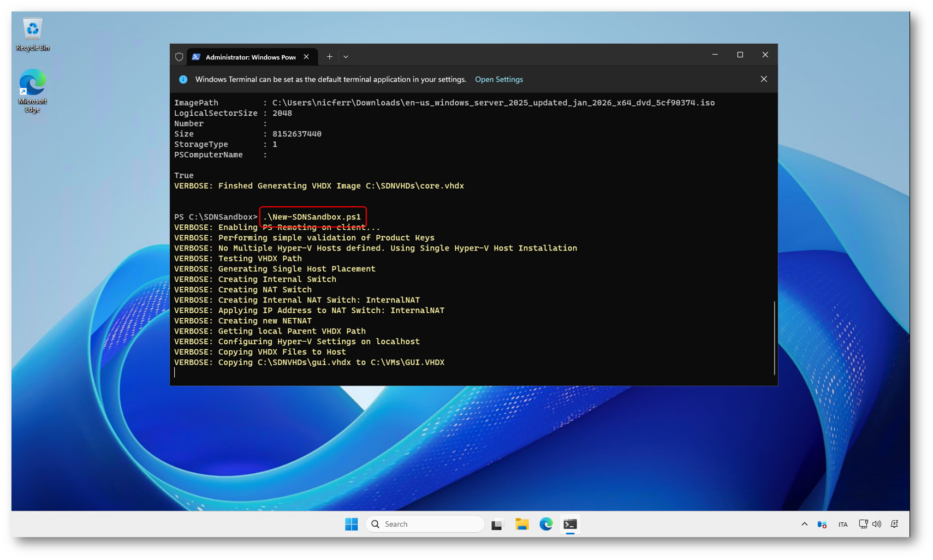This screenshot has height=560, width=933.
Task: Click the administrator shield icon in Terminal
Action: point(179,57)
